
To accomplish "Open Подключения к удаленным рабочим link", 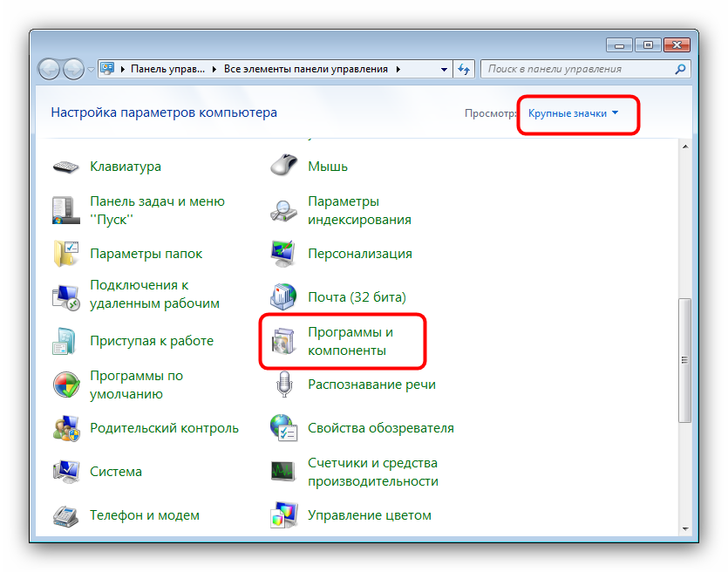I will (x=154, y=294).
